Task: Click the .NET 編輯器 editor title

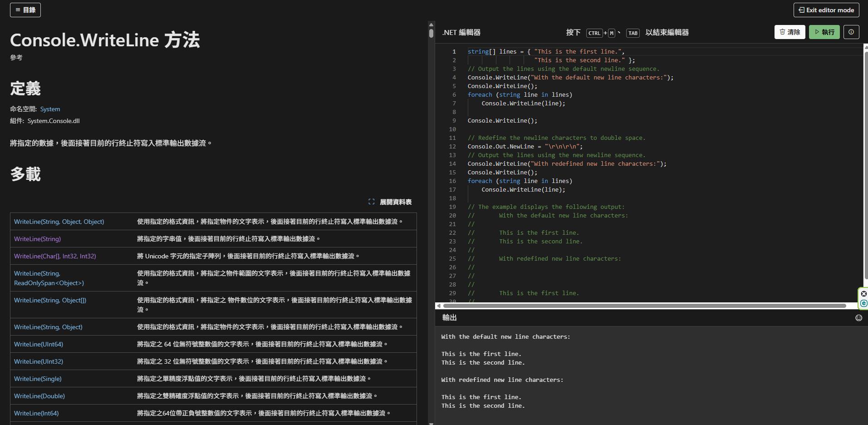Action: pyautogui.click(x=461, y=32)
